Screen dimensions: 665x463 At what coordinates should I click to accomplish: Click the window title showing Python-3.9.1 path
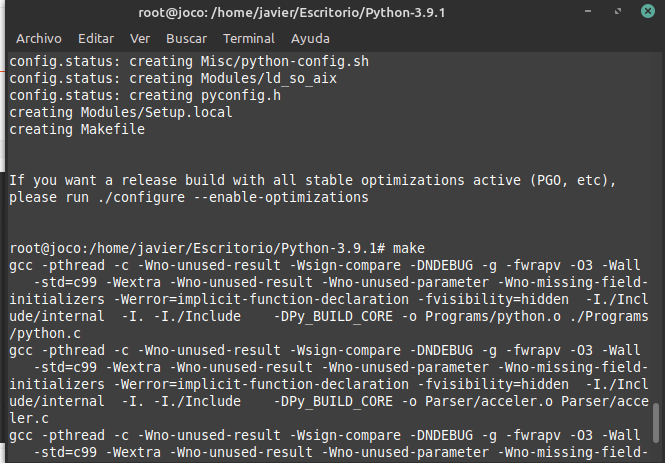point(292,13)
